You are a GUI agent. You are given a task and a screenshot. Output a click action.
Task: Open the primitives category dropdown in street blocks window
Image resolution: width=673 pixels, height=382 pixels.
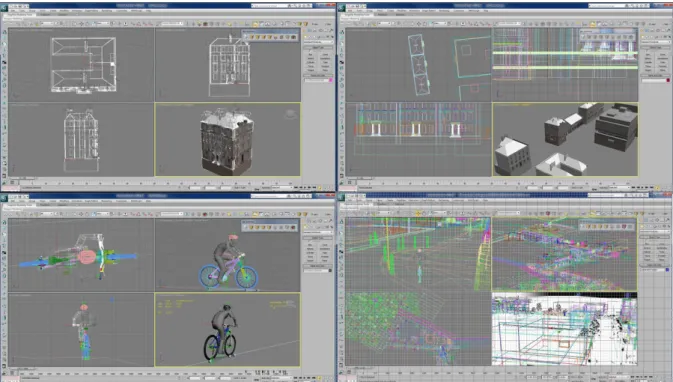(656, 42)
